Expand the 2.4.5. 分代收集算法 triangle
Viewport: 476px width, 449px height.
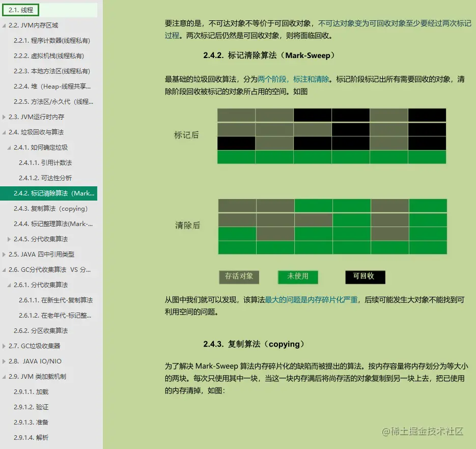click(x=9, y=239)
